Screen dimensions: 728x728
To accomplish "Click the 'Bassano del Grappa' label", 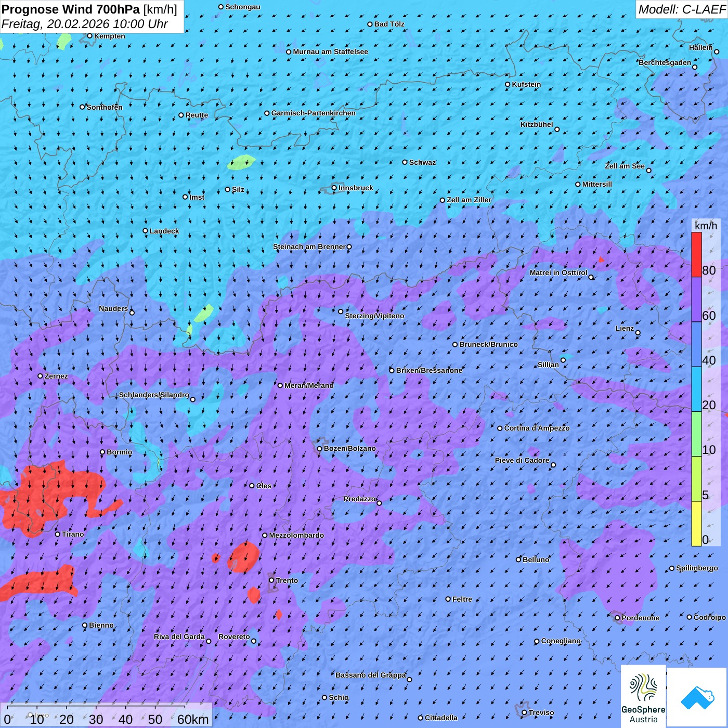I will [x=371, y=675].
